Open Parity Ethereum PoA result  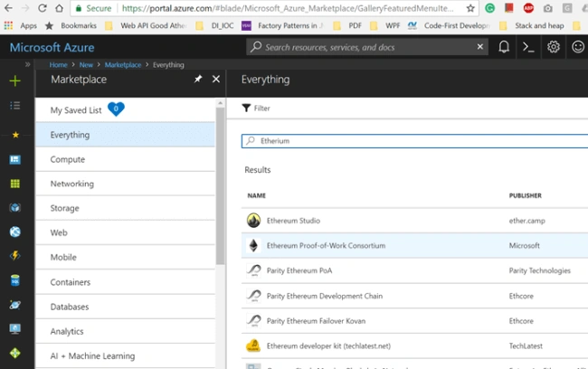click(414, 270)
